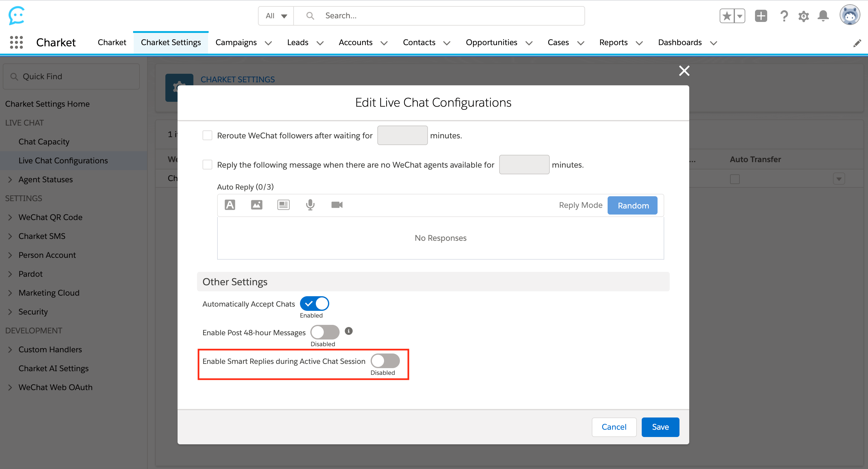Open the All search scope dropdown
868x469 pixels.
pyautogui.click(x=276, y=16)
